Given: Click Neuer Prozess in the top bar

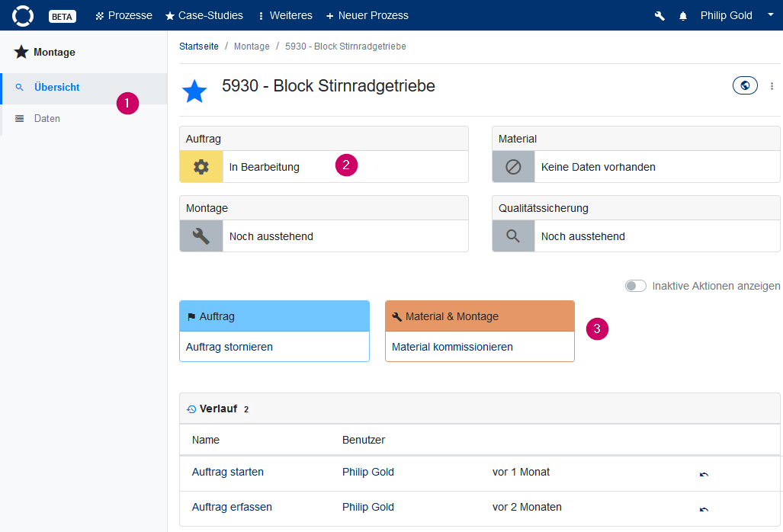Looking at the screenshot, I should coord(367,15).
